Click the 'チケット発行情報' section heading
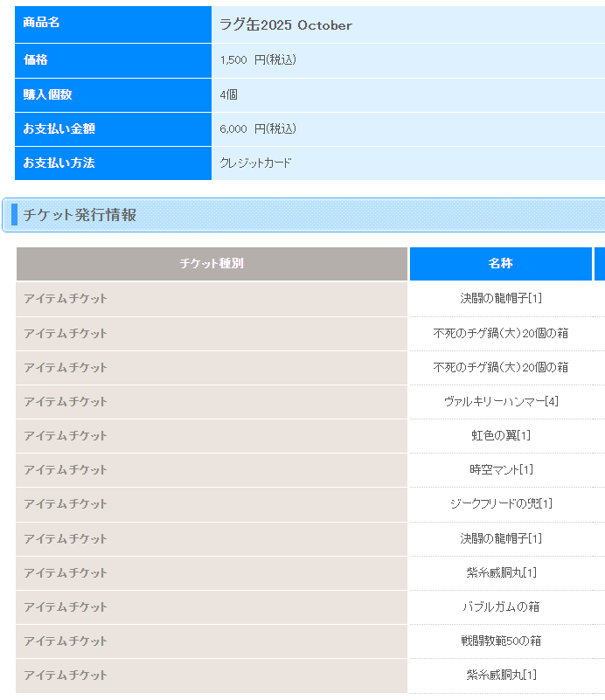This screenshot has height=700, width=605. tap(80, 215)
